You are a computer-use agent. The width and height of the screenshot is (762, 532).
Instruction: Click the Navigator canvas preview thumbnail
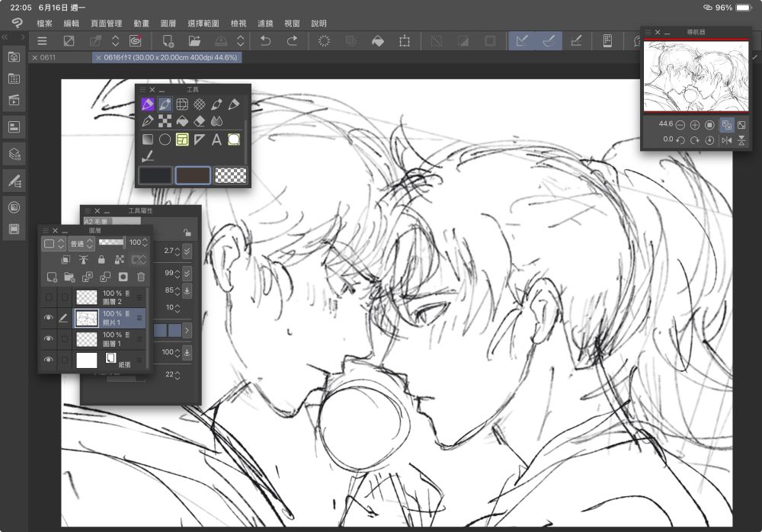point(696,76)
